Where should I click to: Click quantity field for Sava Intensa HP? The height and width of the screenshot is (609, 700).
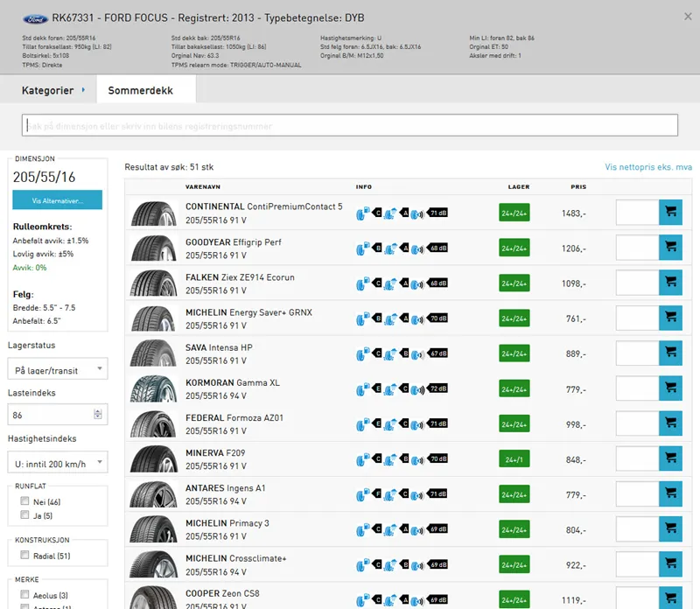tap(638, 353)
